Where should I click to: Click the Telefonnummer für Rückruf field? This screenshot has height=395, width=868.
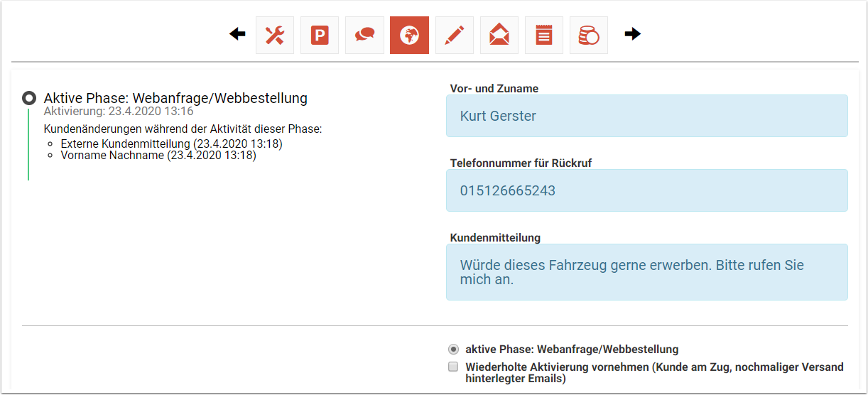[646, 190]
